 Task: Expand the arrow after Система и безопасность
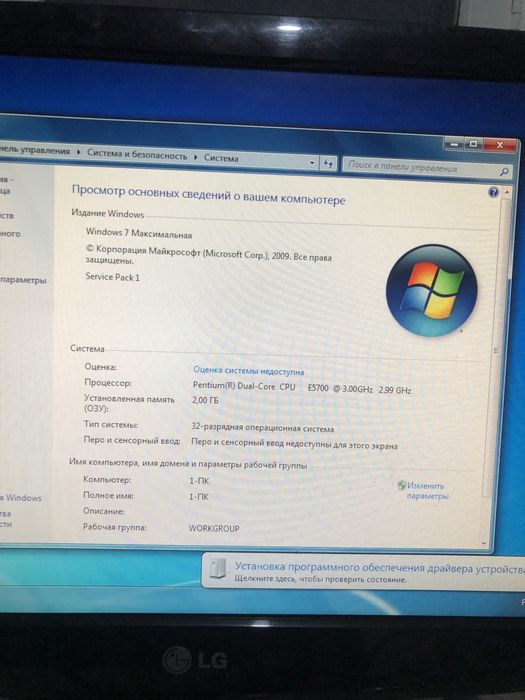point(196,157)
